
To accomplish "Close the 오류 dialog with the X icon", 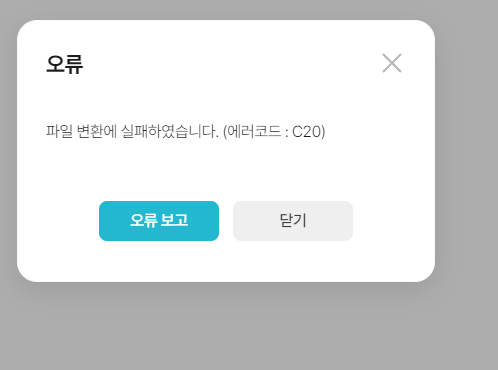I will [x=392, y=63].
